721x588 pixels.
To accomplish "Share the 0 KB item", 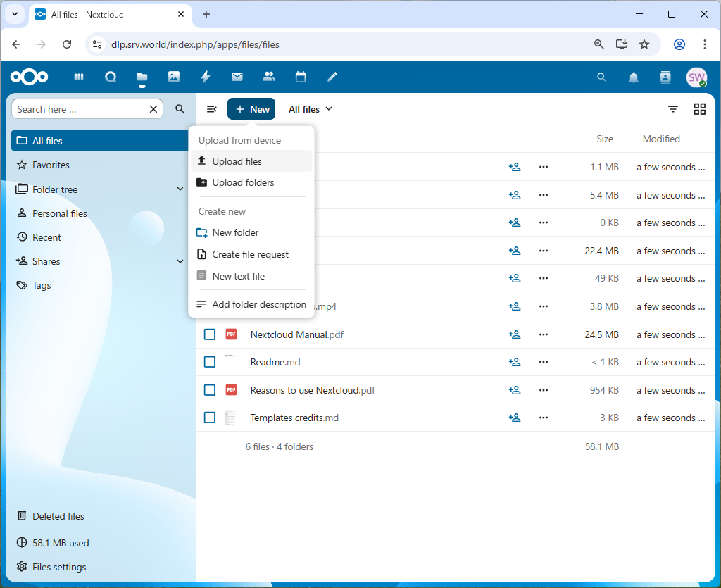I will 515,223.
